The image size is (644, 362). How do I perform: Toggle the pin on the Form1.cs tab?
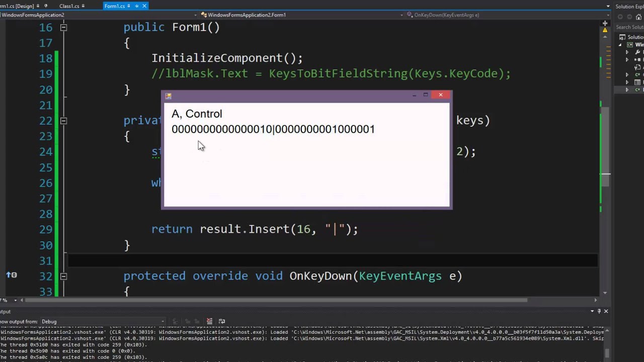pyautogui.click(x=137, y=6)
